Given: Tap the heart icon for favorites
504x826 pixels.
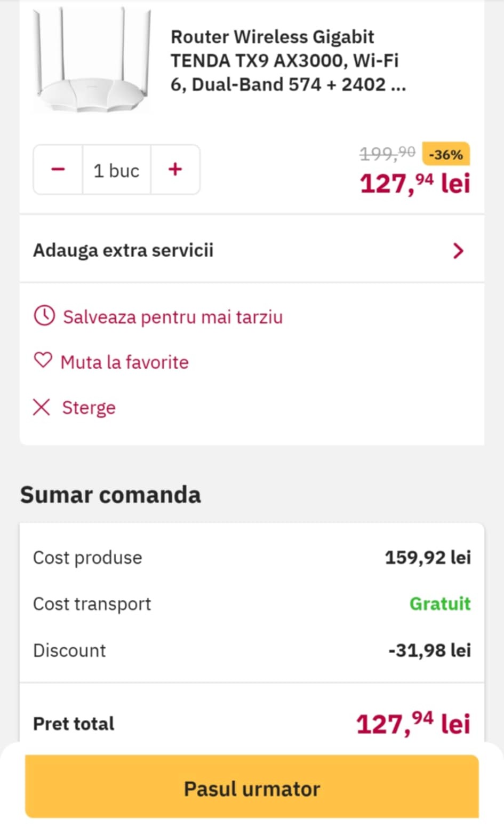Looking at the screenshot, I should pyautogui.click(x=43, y=361).
